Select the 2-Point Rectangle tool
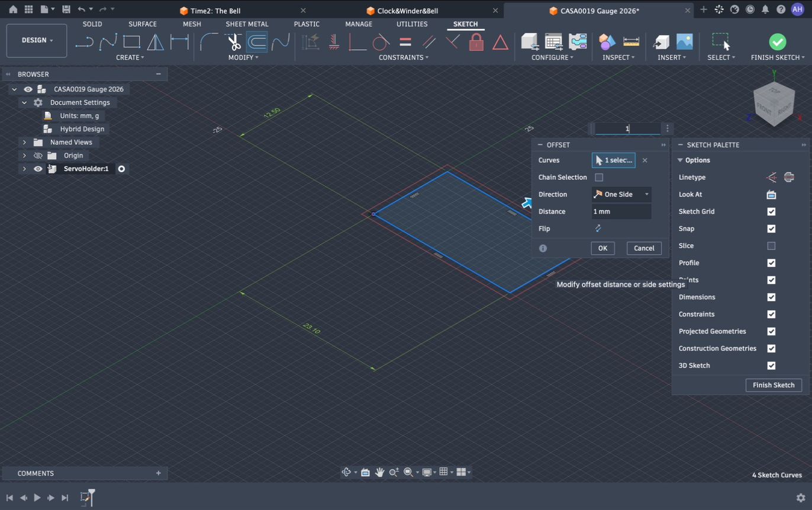Viewport: 812px width, 510px height. tap(131, 42)
